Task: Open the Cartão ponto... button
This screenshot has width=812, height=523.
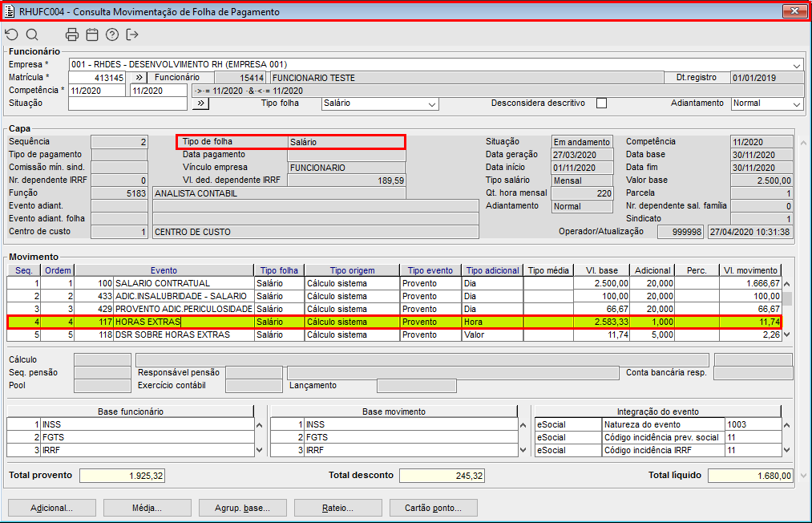Action: (x=434, y=508)
